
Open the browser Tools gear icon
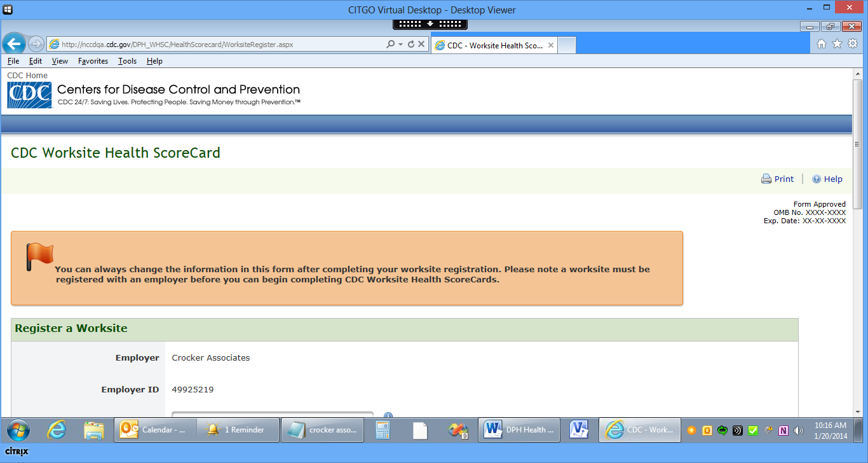(x=853, y=44)
